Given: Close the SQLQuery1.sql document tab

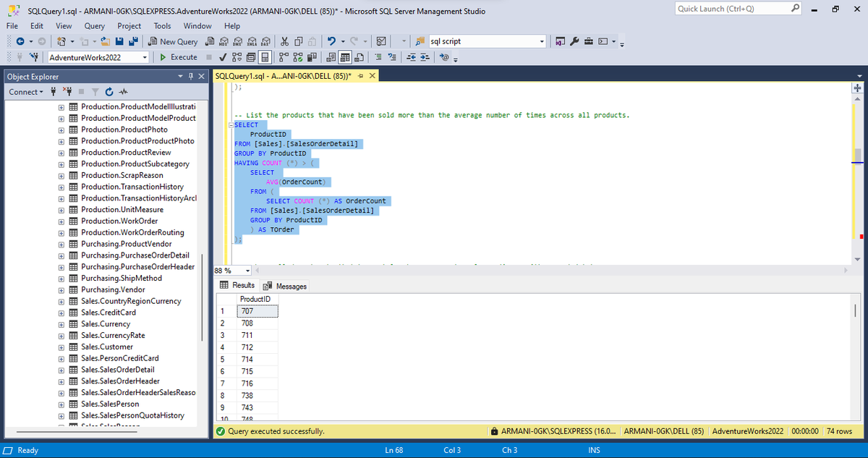Looking at the screenshot, I should (x=372, y=77).
